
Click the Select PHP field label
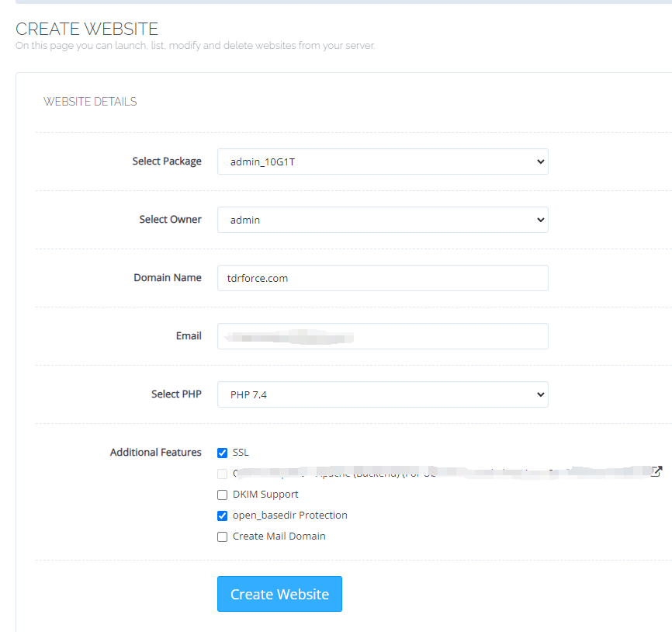tap(176, 394)
